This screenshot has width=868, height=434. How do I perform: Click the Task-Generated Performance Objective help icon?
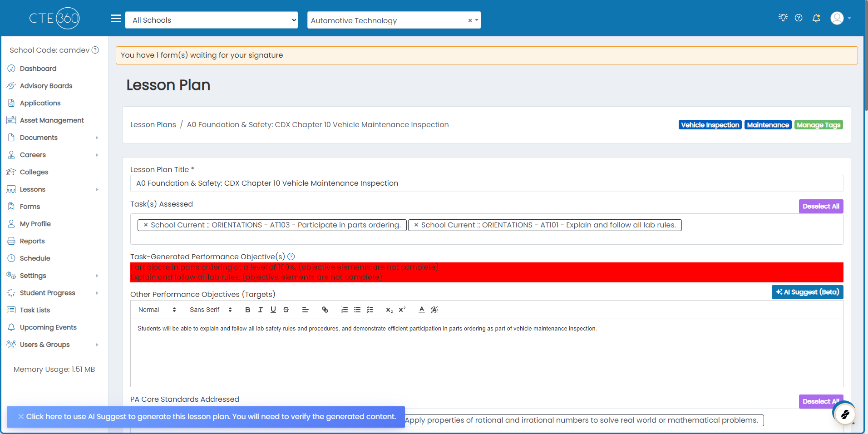point(291,256)
